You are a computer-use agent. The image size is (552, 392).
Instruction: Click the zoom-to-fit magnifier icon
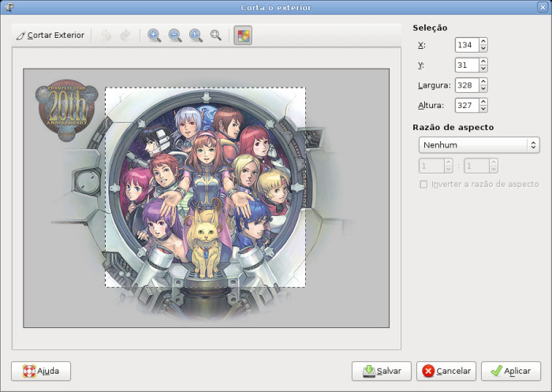pyautogui.click(x=216, y=35)
